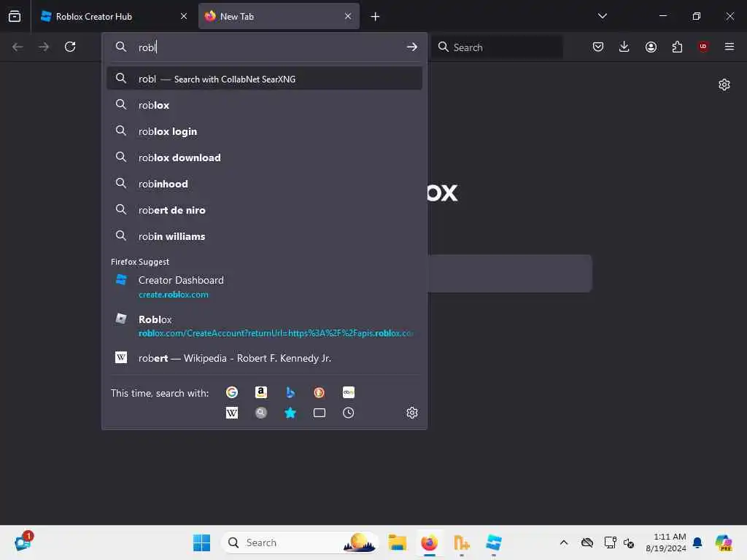The width and height of the screenshot is (747, 560).
Task: Click the Firefox taskbar icon
Action: [429, 542]
